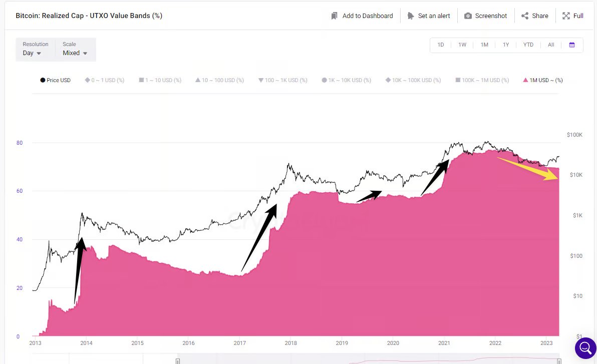The image size is (597, 364).
Task: Switch to the YTD time range
Action: point(528,45)
